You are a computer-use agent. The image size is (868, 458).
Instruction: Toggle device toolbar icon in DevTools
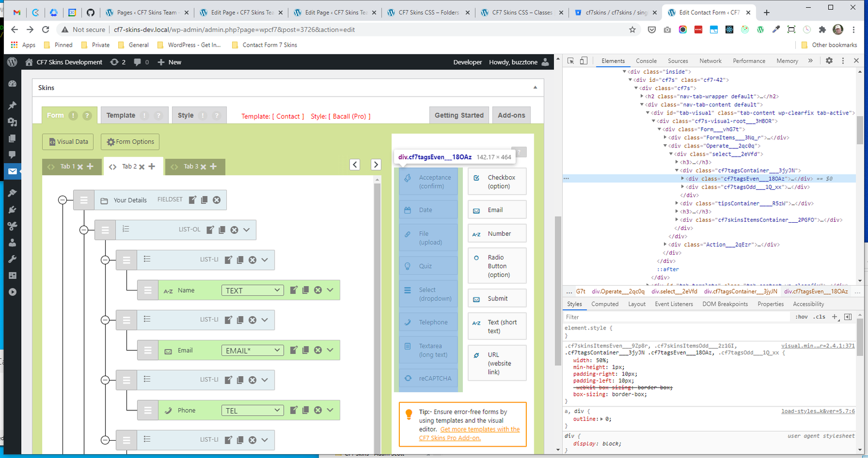coord(584,61)
